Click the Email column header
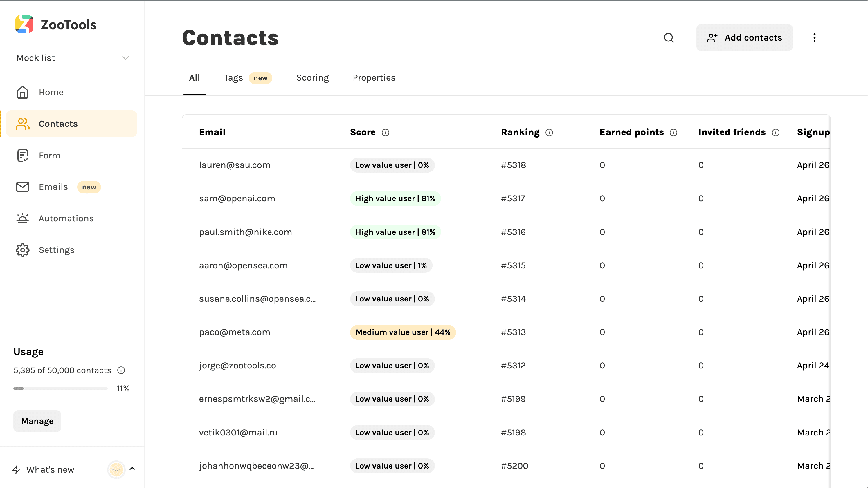Viewport: 868px width, 488px height. 212,132
